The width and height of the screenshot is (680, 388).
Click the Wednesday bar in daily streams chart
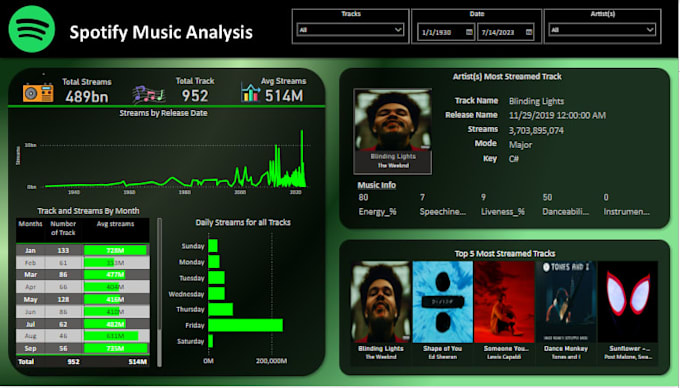pyautogui.click(x=216, y=293)
